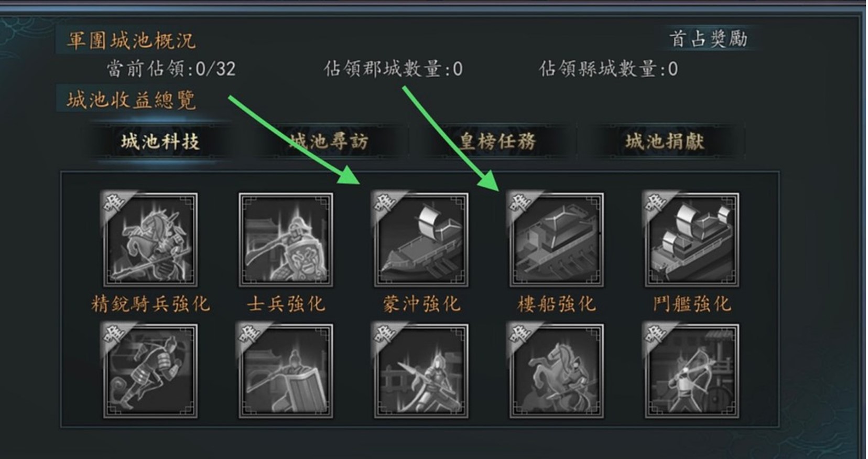The width and height of the screenshot is (868, 459).
Task: Click the 城池收益總覽 section heading
Action: click(x=131, y=100)
